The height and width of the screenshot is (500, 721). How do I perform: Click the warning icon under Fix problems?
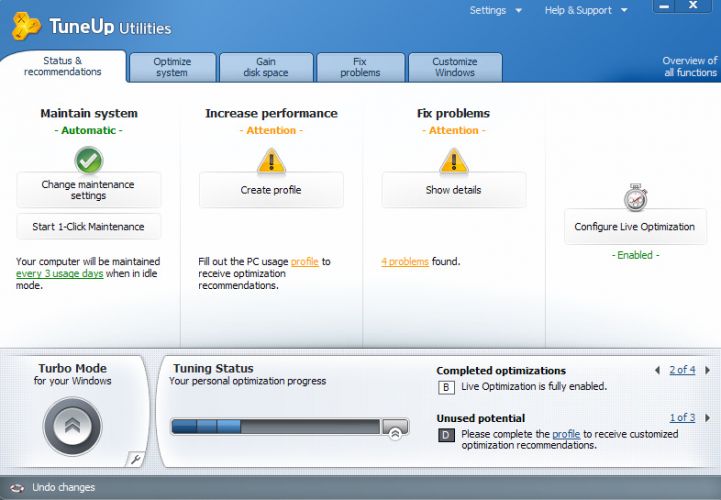click(x=454, y=161)
